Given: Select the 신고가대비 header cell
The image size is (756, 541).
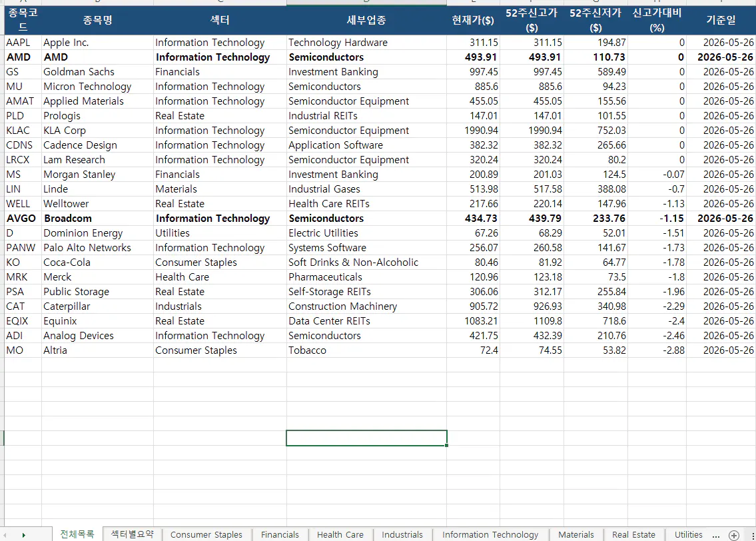Looking at the screenshot, I should click(657, 20).
